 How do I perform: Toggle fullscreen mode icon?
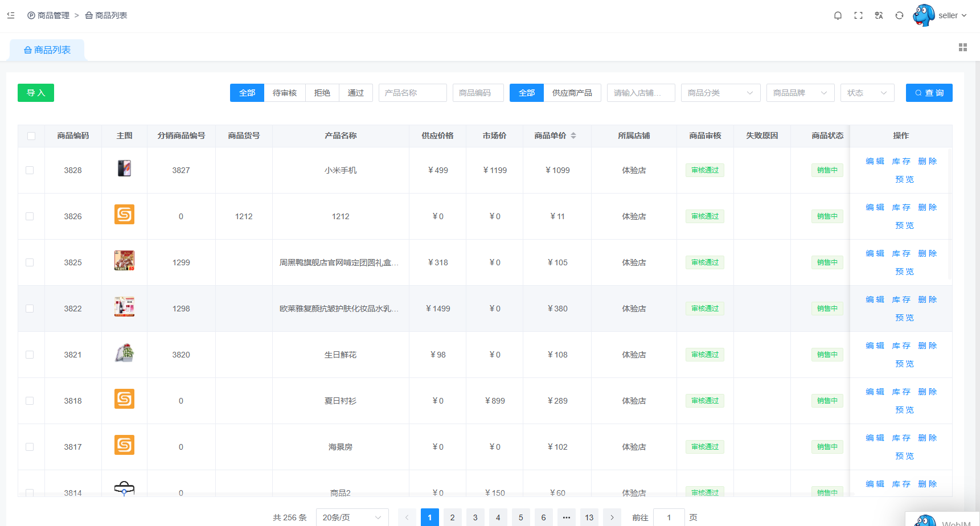tap(858, 15)
